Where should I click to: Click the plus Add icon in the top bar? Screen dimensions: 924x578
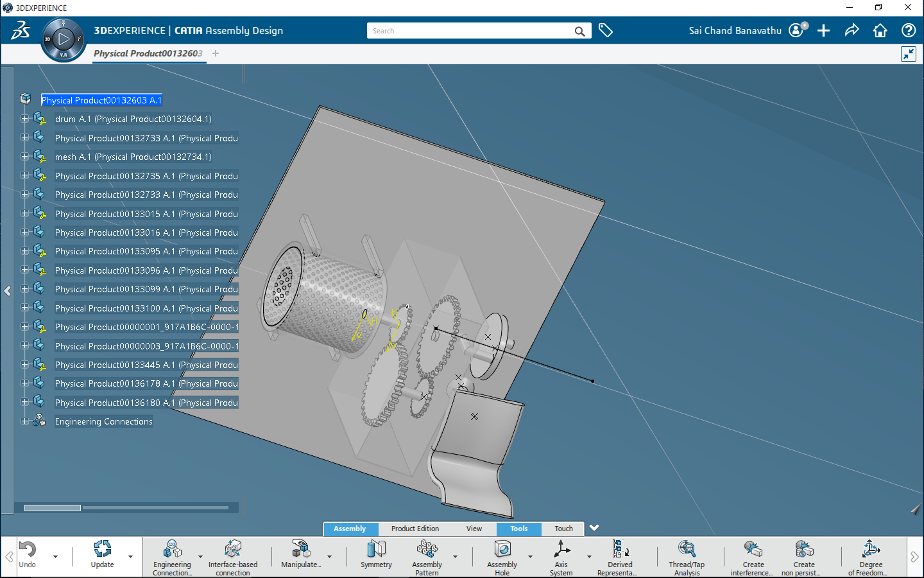pos(824,30)
